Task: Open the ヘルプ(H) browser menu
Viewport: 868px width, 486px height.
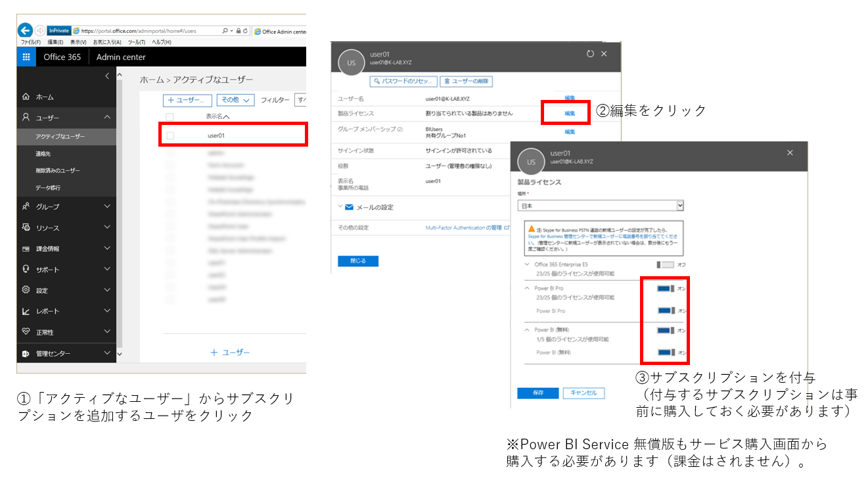Action: click(162, 42)
